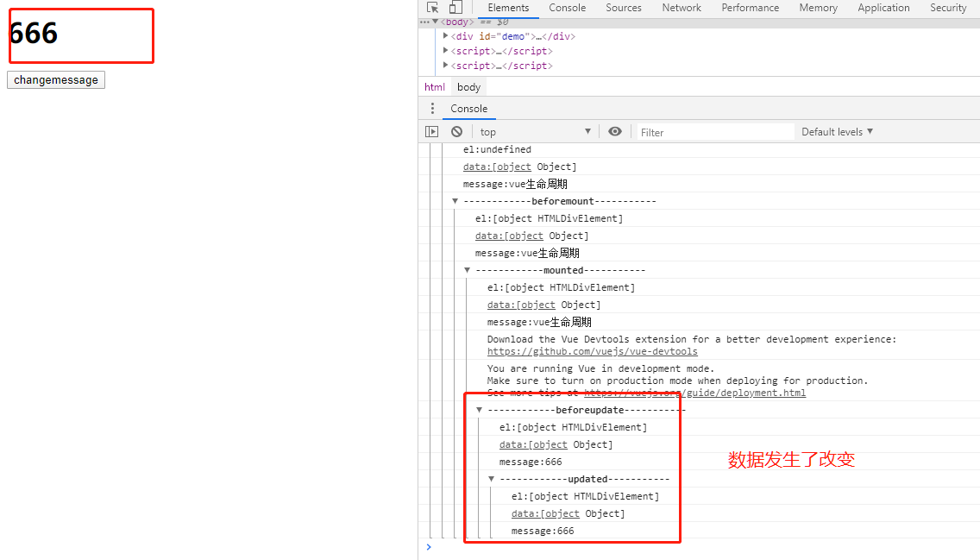
Task: Expand the second script element
Action: tap(445, 66)
